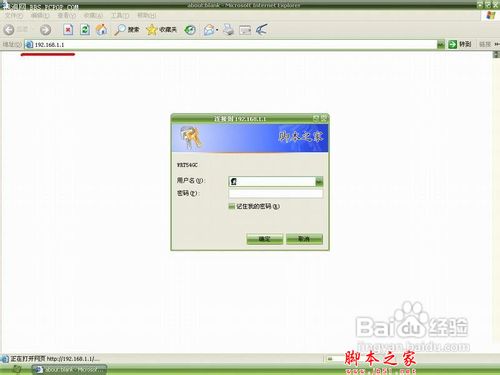500x375 pixels.
Task: Click the Back navigation arrow
Action: (9, 30)
